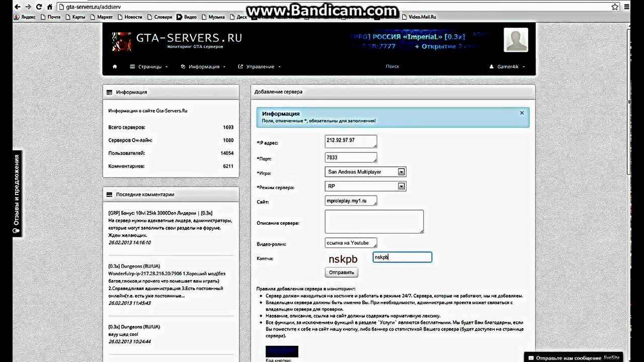644x362 pixels.
Task: Expand the Страницы menu
Action: point(148,66)
